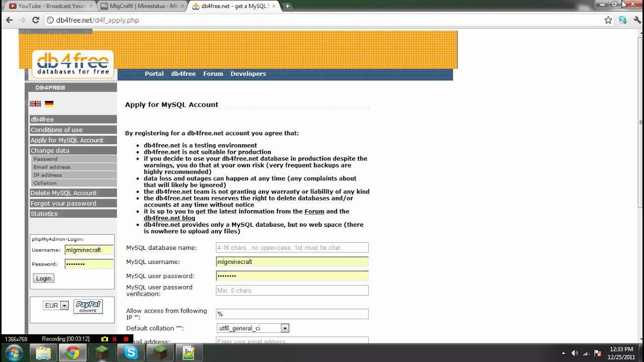Open the volume control in the tray

coord(575,353)
